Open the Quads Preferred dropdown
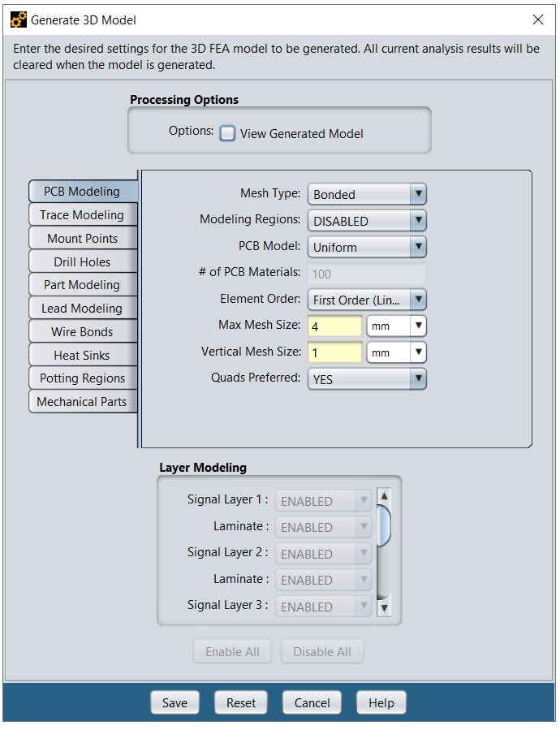The height and width of the screenshot is (730, 560). pyautogui.click(x=419, y=378)
